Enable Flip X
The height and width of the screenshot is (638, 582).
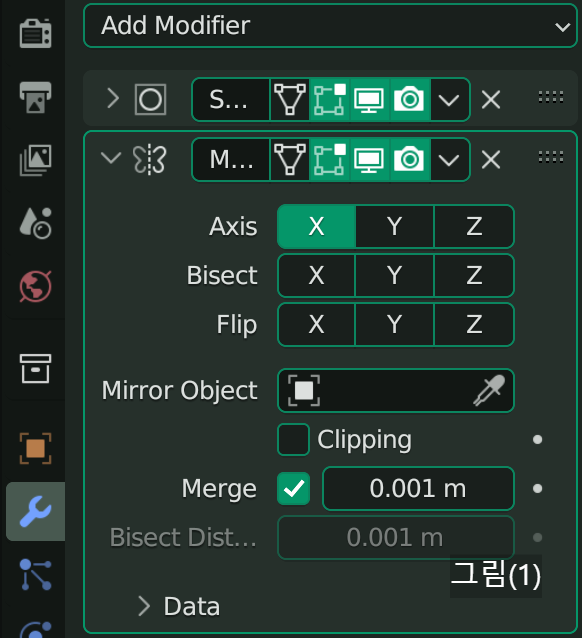(x=316, y=325)
